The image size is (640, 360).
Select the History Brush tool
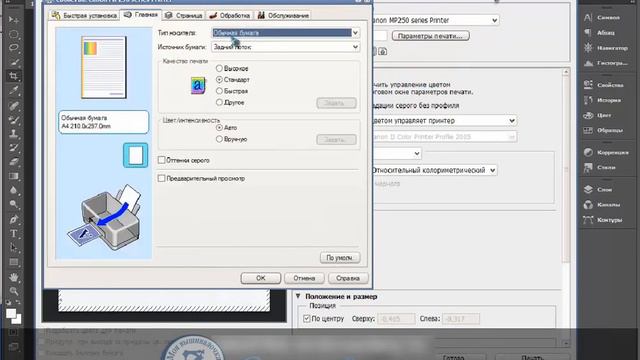pyautogui.click(x=13, y=148)
